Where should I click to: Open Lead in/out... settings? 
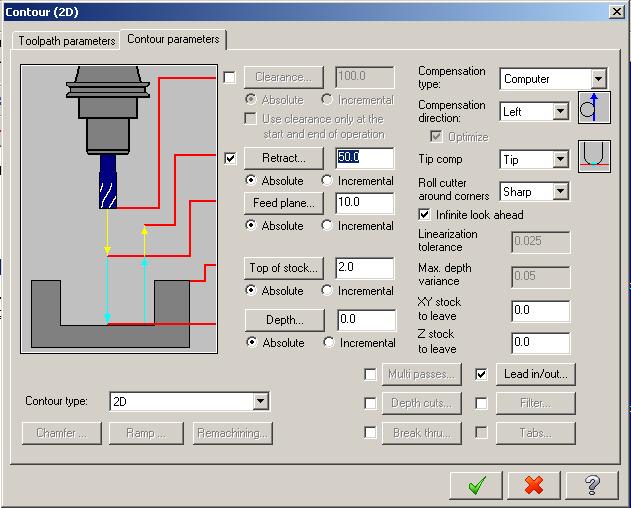(536, 374)
